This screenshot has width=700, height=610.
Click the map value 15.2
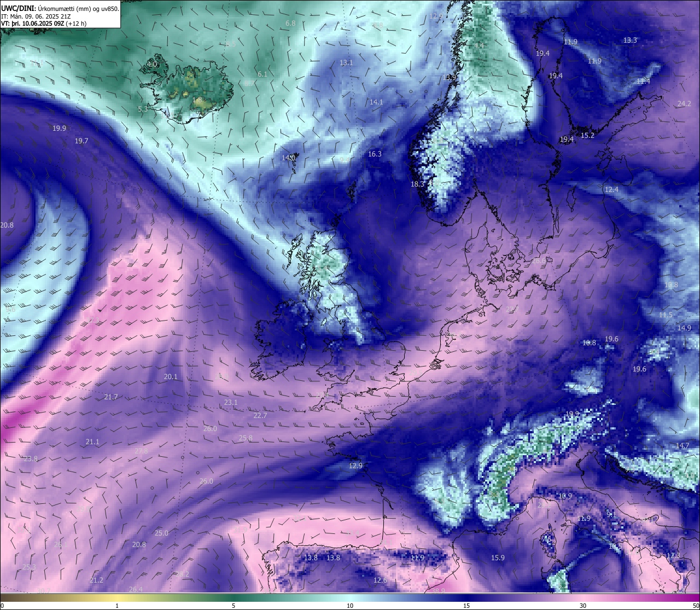coord(587,135)
